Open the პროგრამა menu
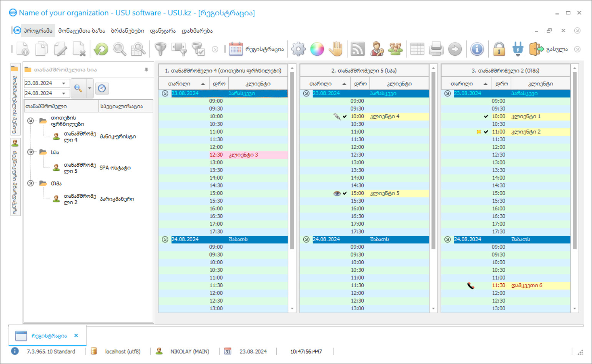Viewport: 592px width, 364px height. 38,31
